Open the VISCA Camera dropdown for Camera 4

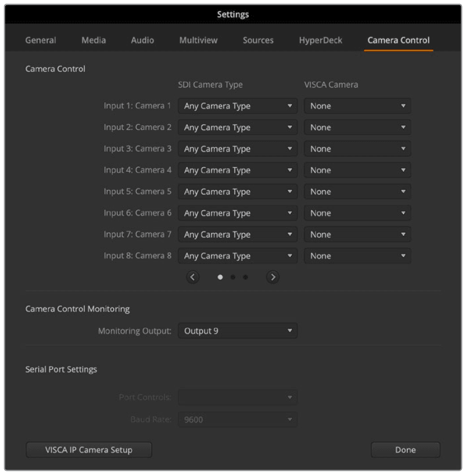357,170
